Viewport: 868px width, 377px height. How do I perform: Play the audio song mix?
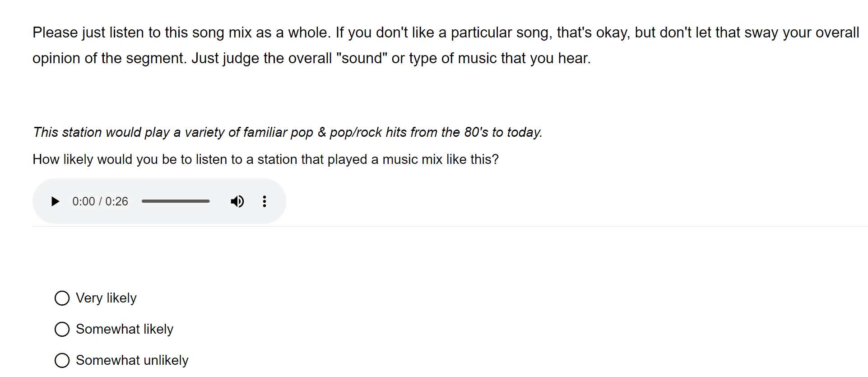55,201
